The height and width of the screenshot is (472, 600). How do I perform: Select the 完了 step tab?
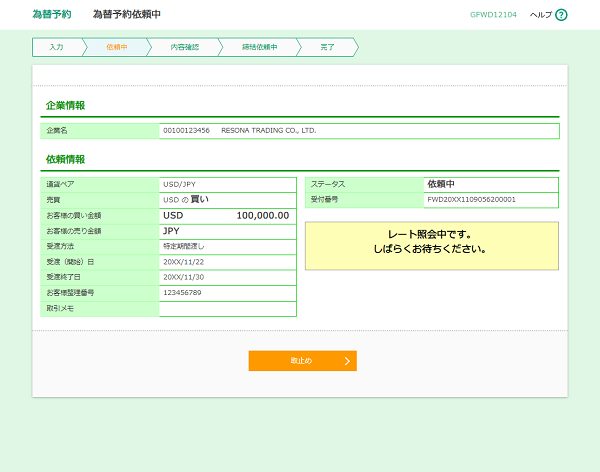pyautogui.click(x=327, y=47)
